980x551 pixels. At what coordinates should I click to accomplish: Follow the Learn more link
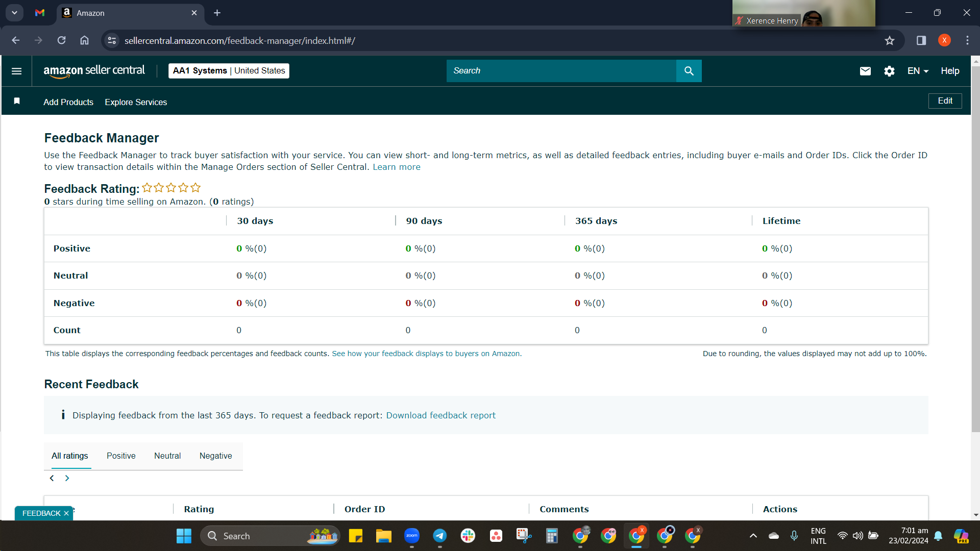point(397,167)
